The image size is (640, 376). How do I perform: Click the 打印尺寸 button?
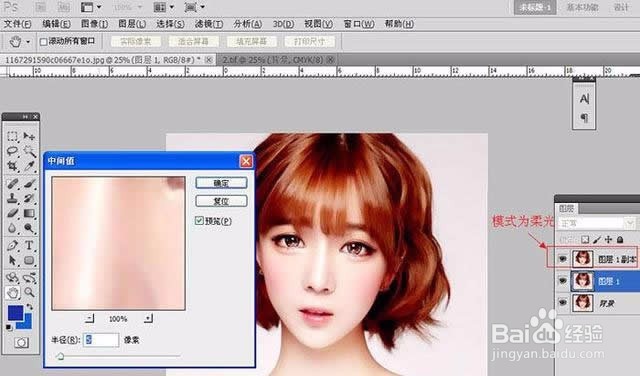pos(310,42)
